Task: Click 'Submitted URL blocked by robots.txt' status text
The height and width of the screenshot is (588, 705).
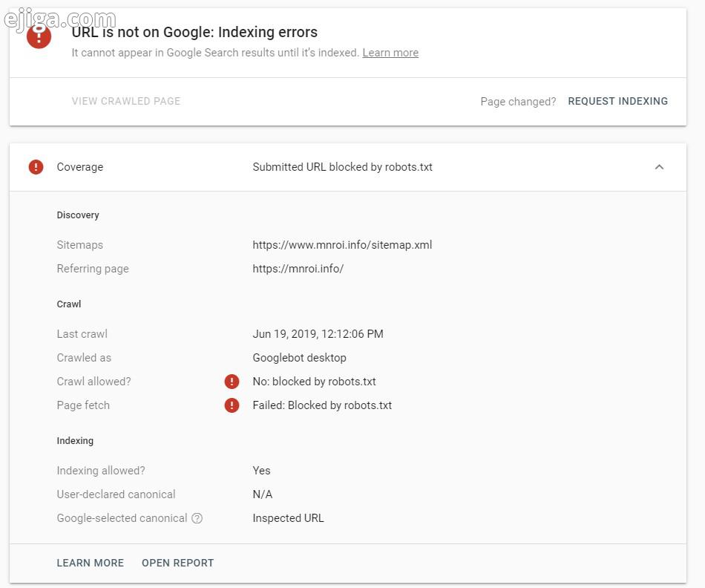Action: click(x=342, y=167)
